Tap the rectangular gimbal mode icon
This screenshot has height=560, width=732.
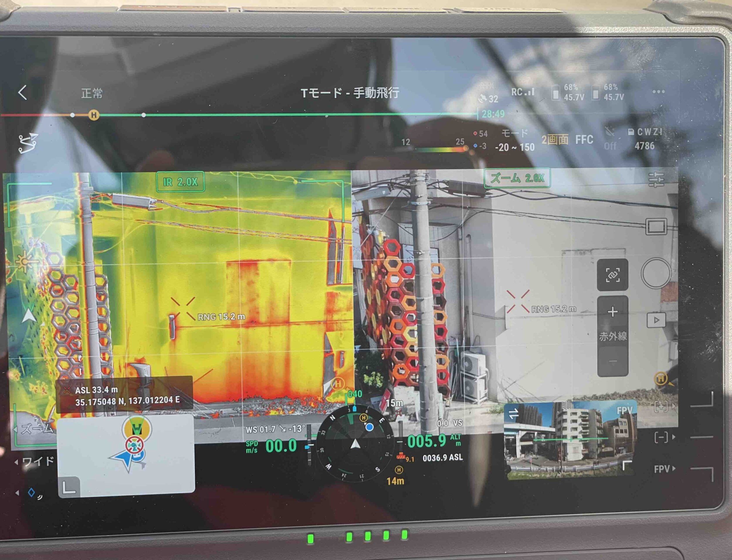tap(656, 227)
